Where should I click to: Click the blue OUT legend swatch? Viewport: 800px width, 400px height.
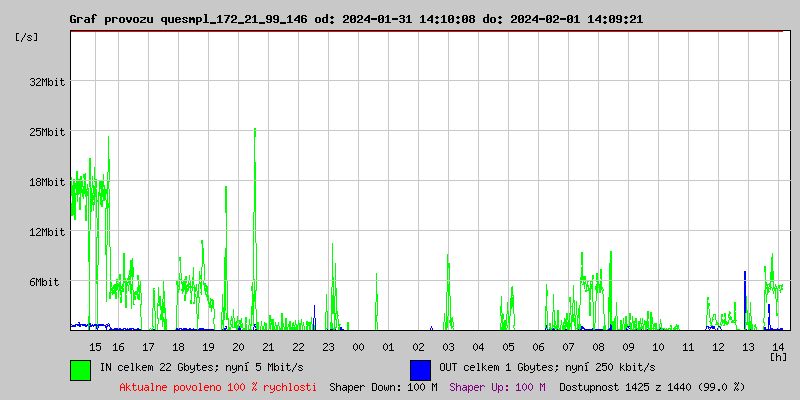coord(420,369)
